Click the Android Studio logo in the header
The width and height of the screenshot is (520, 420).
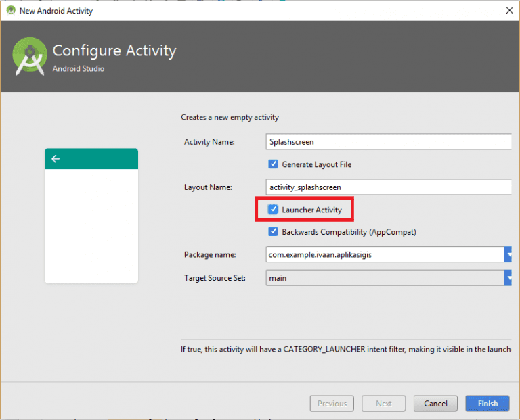30,57
